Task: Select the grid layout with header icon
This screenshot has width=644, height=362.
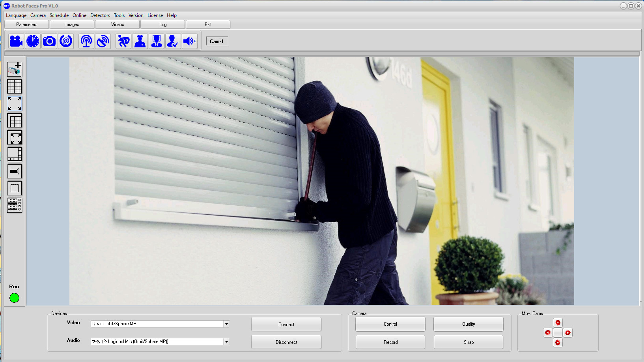Action: click(15, 121)
